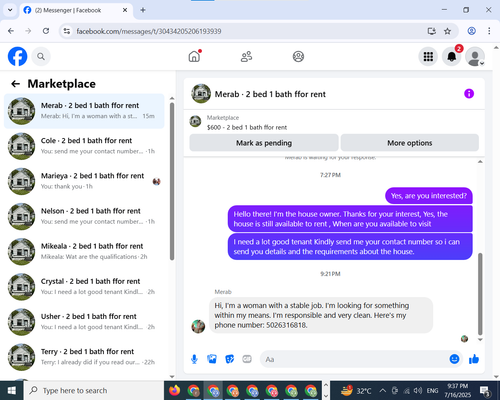Open Firefox from the taskbar
Image resolution: width=500 pixels, height=400 pixels.
click(174, 390)
